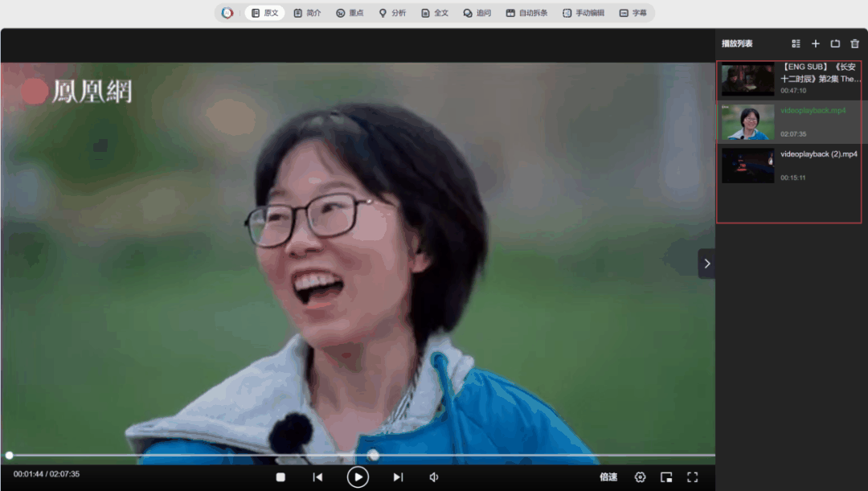Add a video with the plus icon

[x=816, y=43]
